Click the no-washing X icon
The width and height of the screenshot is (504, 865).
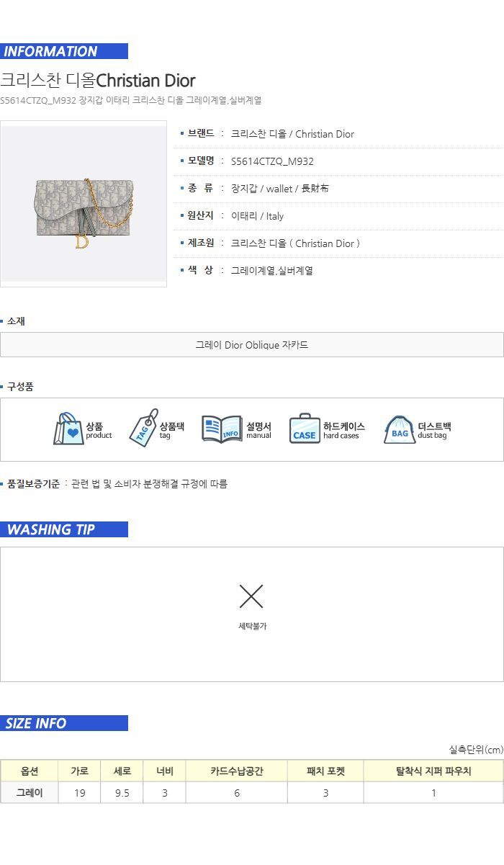pos(251,596)
